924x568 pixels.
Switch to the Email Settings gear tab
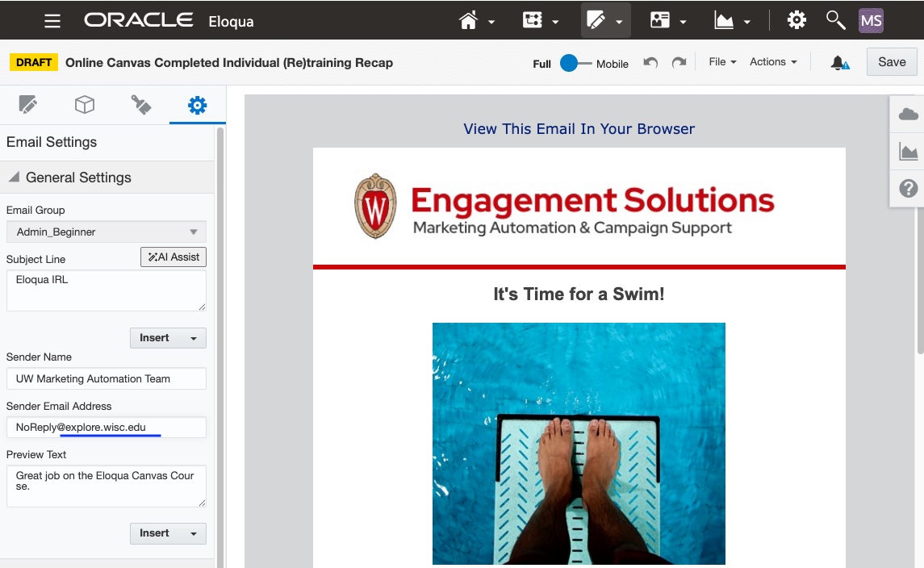coord(198,106)
